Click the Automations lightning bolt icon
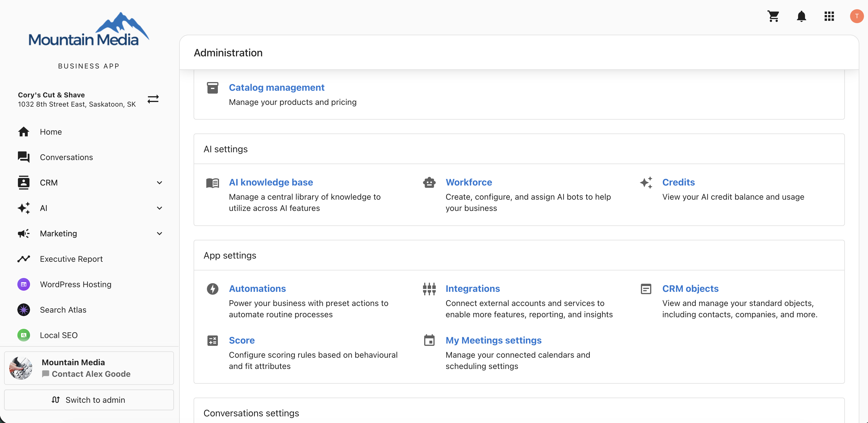This screenshot has height=423, width=868. click(212, 289)
